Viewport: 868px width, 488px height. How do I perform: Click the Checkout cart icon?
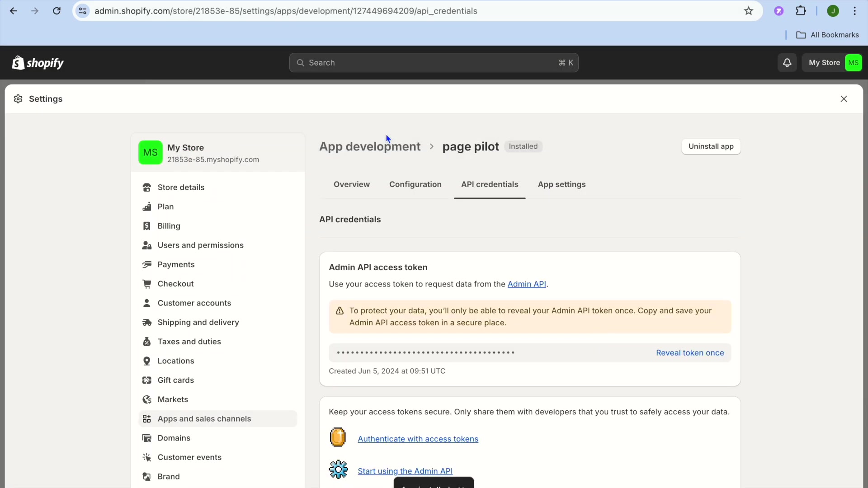[x=146, y=284]
